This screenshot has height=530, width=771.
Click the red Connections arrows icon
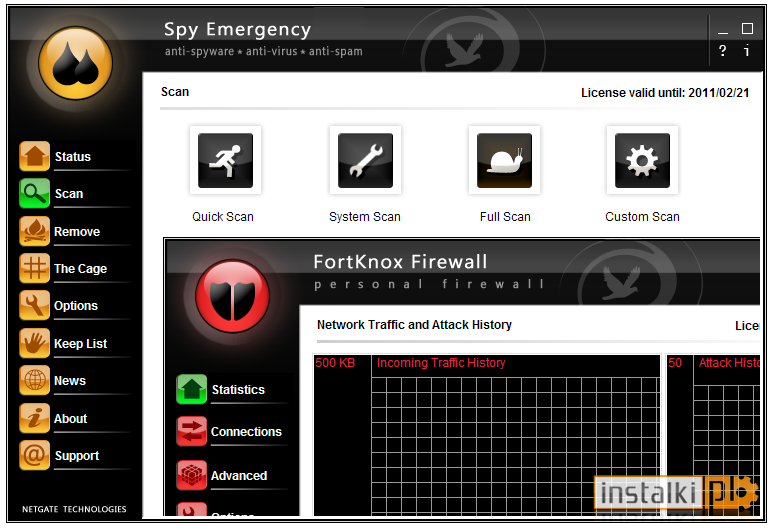pos(191,431)
